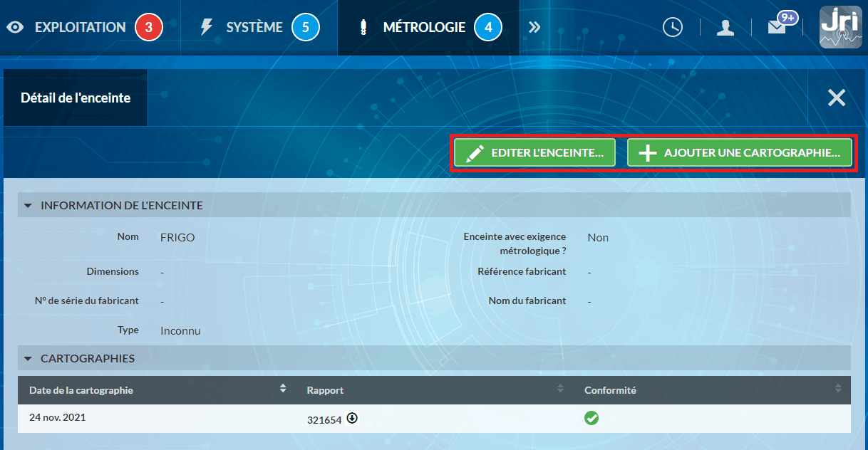Open the mail notifications envelope
The width and height of the screenshot is (868, 450).
(777, 27)
